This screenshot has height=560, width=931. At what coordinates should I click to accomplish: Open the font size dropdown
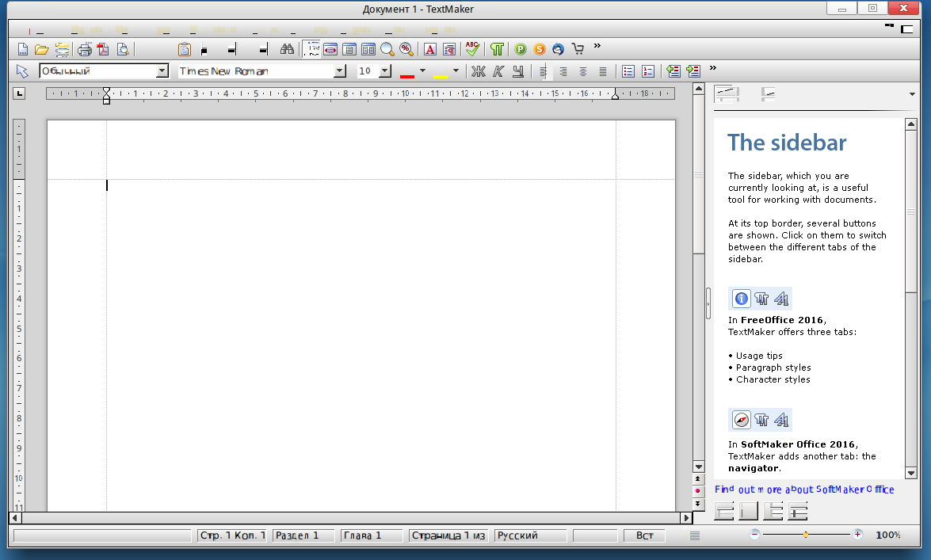[x=385, y=71]
